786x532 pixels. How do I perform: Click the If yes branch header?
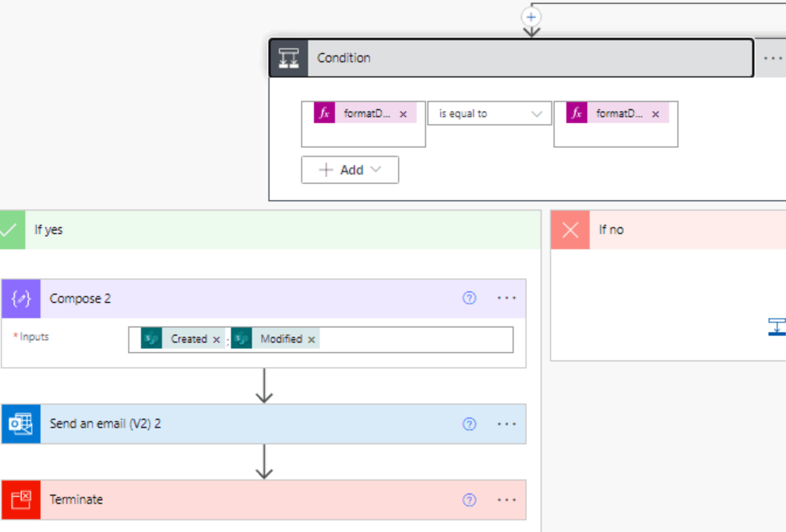point(270,230)
